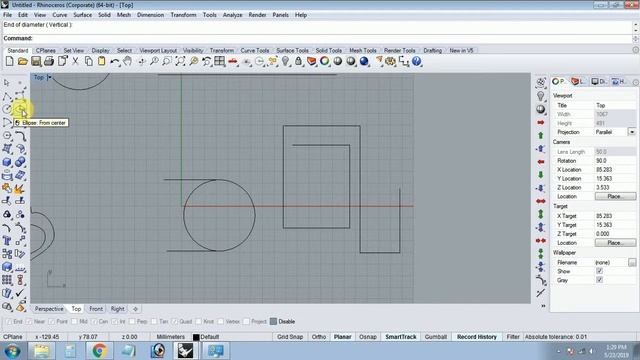Click the Target Location Place button

(x=615, y=243)
